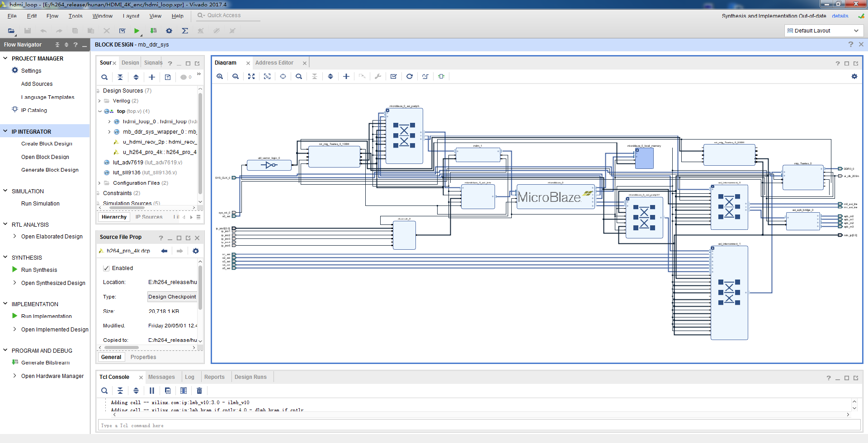This screenshot has height=443, width=868.
Task: Click the Validate Design checkbox icon in Diagram
Action: [394, 76]
